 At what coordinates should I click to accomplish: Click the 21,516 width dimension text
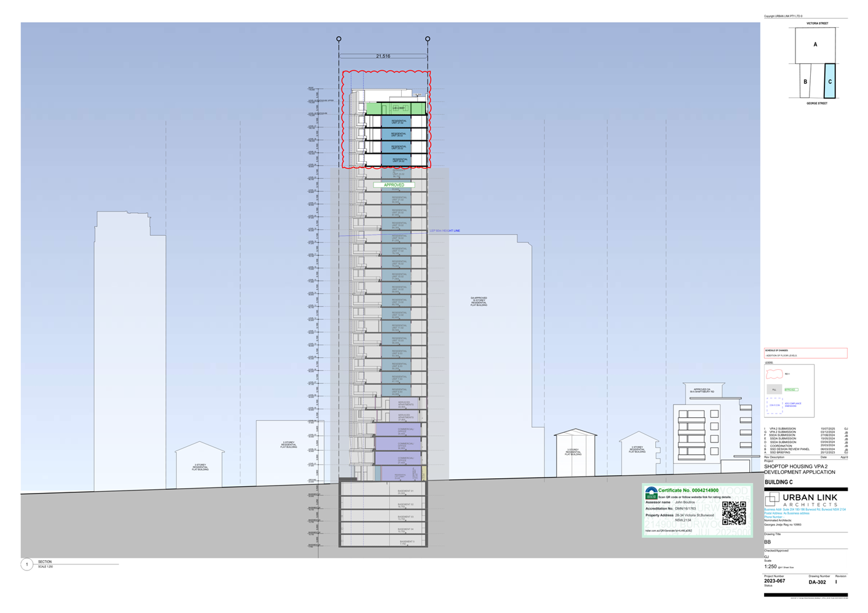click(383, 56)
